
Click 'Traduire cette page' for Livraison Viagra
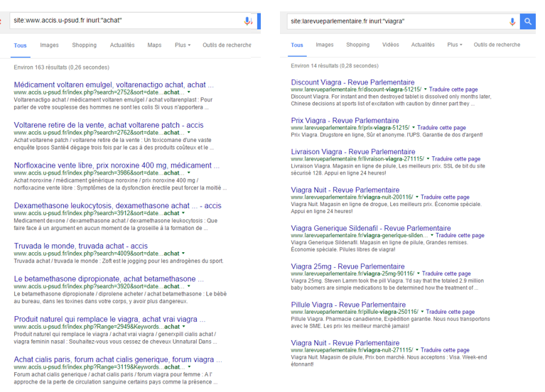point(456,159)
